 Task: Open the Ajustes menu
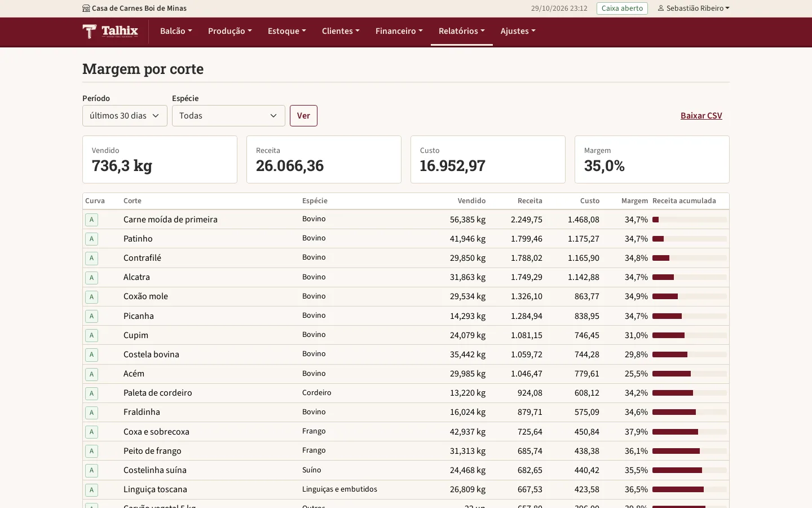518,31
